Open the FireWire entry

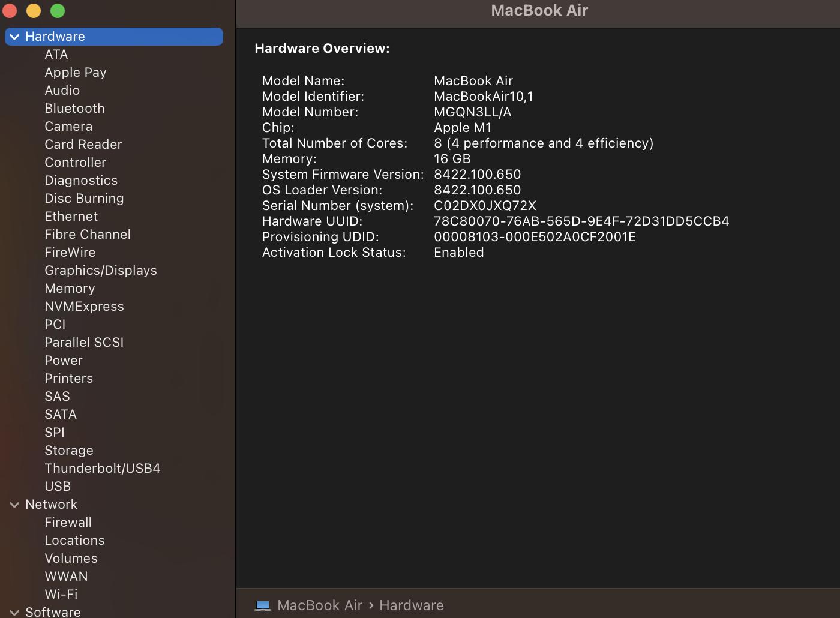pos(70,253)
